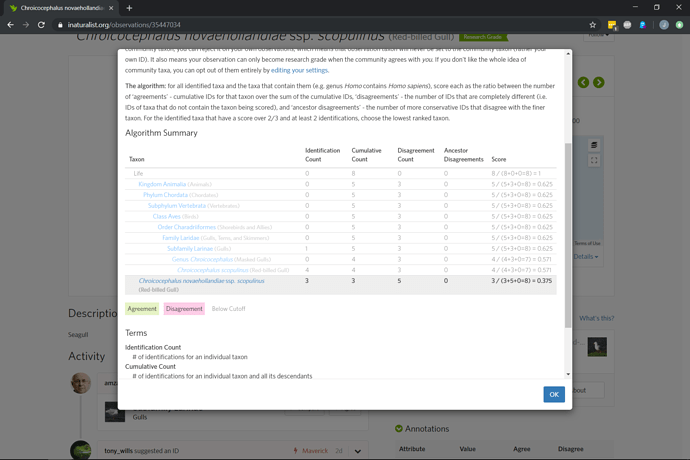Open Chroicocephalus scopulinus species link
Screen dimensions: 690x460
tap(213, 270)
